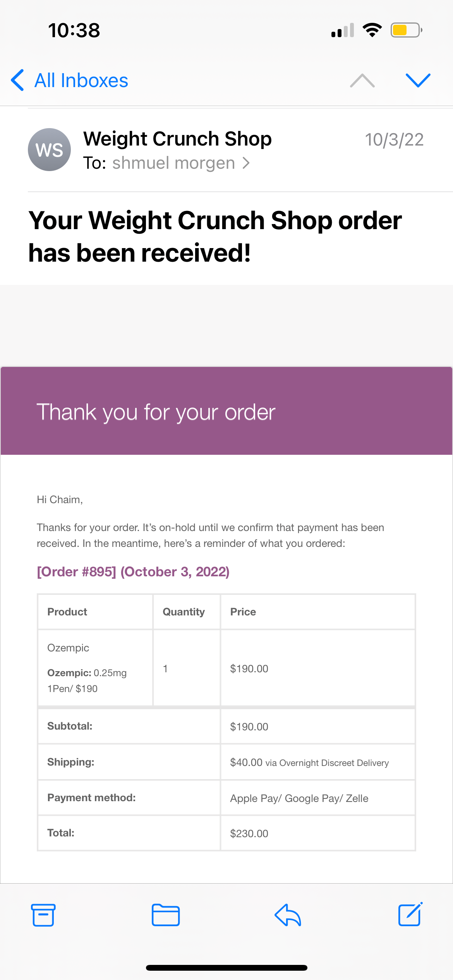Open the move-to-folder icon
The height and width of the screenshot is (980, 453).
click(x=166, y=915)
